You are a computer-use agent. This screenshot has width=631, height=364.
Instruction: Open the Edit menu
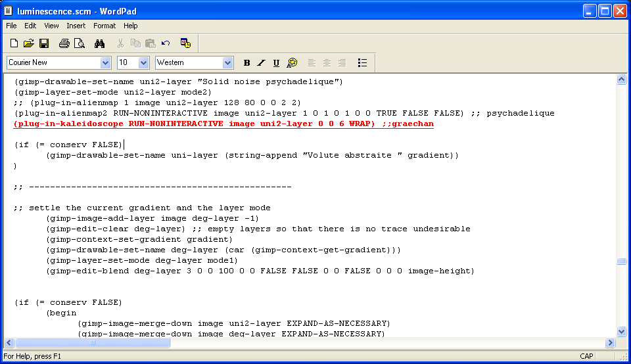click(x=30, y=26)
